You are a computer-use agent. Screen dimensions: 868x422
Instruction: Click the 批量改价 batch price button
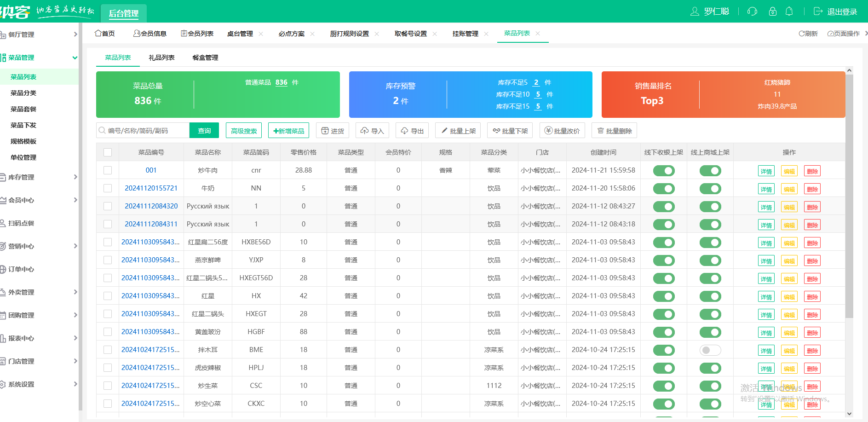(562, 131)
